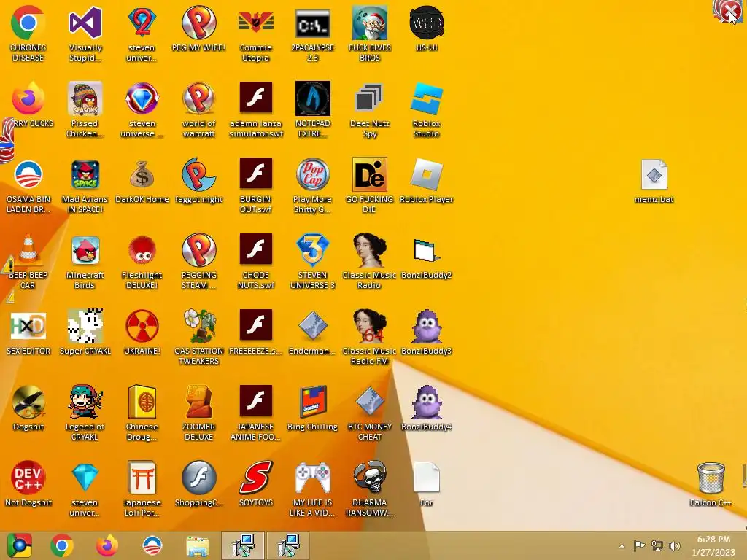Click the BonziBuddy2 desktop icon
747x560 pixels.
click(x=426, y=250)
